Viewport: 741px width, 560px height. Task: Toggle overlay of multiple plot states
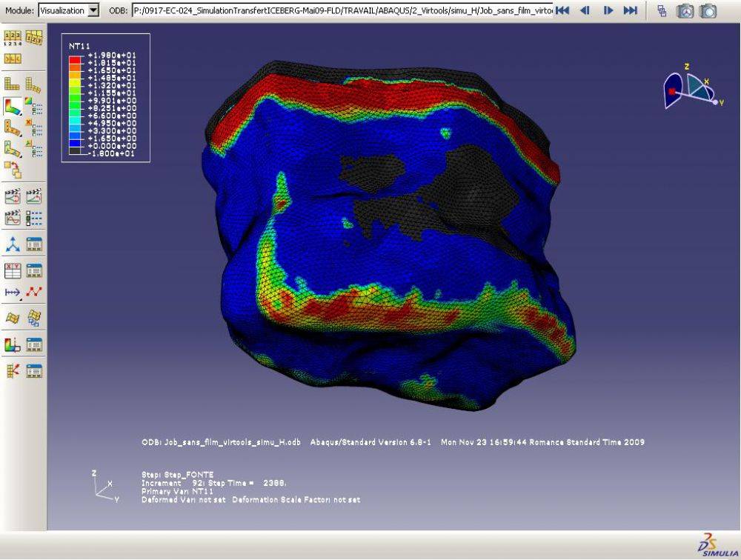click(13, 170)
